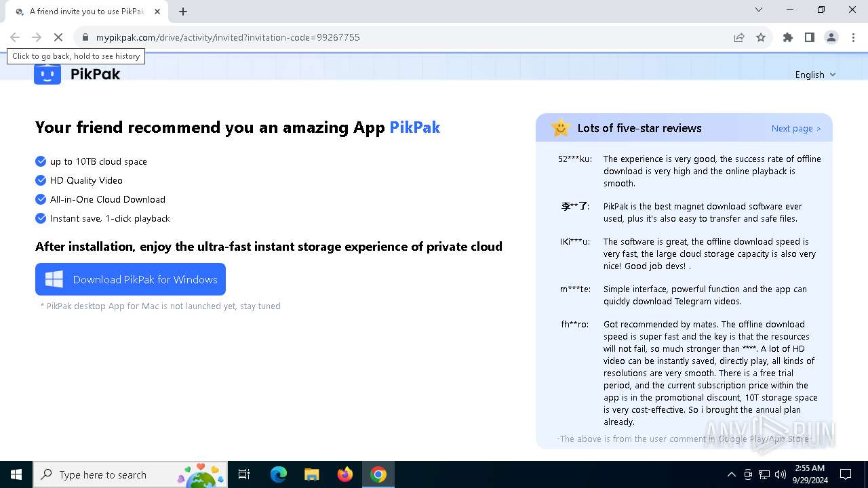Toggle the browser side panel
The image size is (868, 488).
pos(810,37)
